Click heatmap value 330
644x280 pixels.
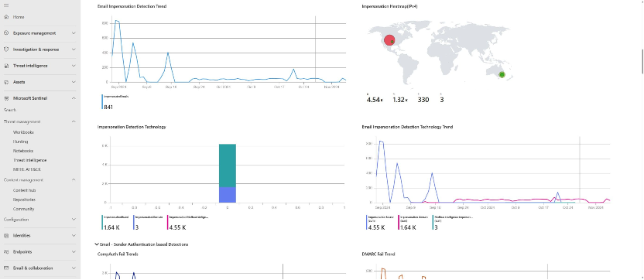point(423,100)
